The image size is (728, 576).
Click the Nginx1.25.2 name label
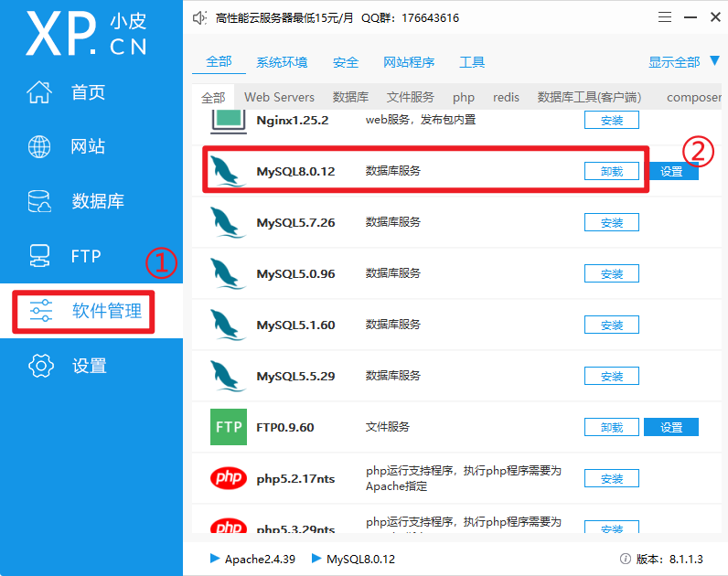[293, 120]
